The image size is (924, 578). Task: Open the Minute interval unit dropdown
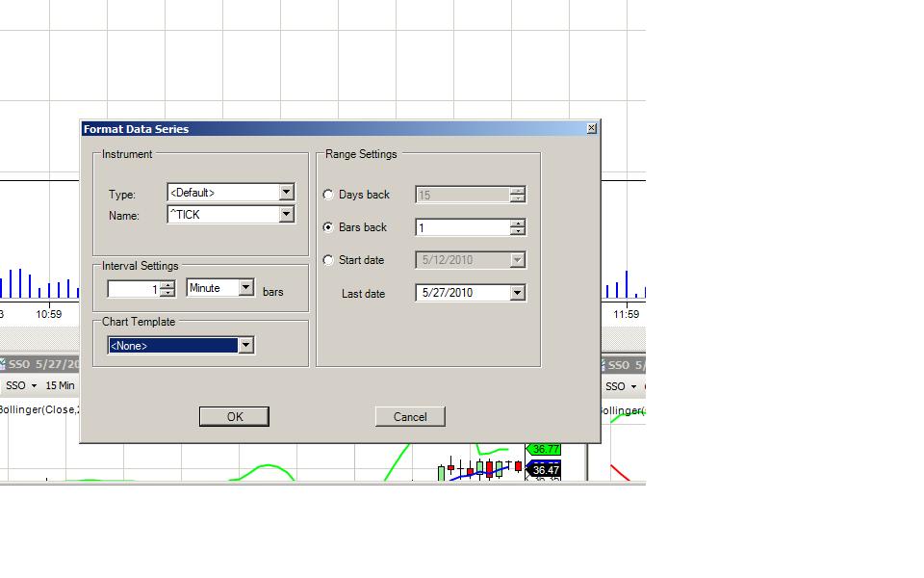point(245,288)
